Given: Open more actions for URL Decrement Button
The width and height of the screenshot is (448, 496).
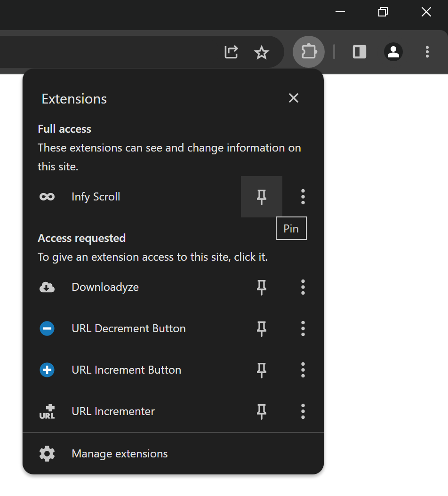Looking at the screenshot, I should (x=303, y=328).
